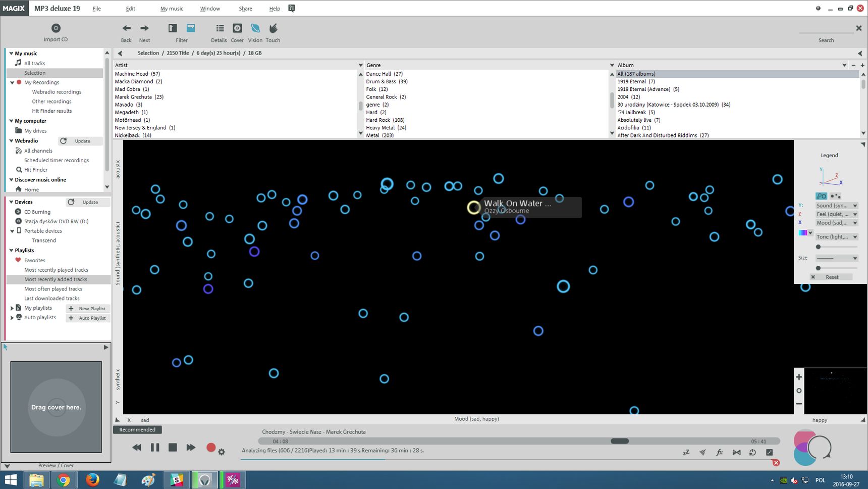Reset the Legend settings
868x489 pixels.
(x=832, y=277)
